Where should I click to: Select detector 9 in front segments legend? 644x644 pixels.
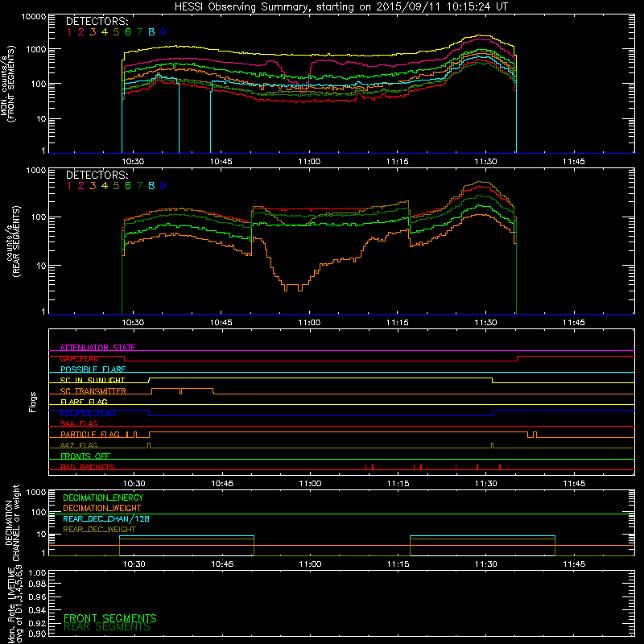click(163, 32)
